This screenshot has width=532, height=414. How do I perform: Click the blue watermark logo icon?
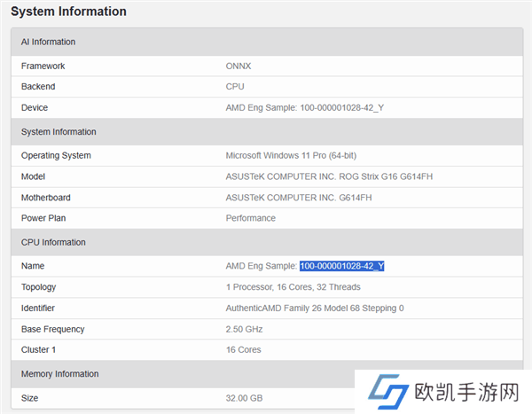(387, 392)
